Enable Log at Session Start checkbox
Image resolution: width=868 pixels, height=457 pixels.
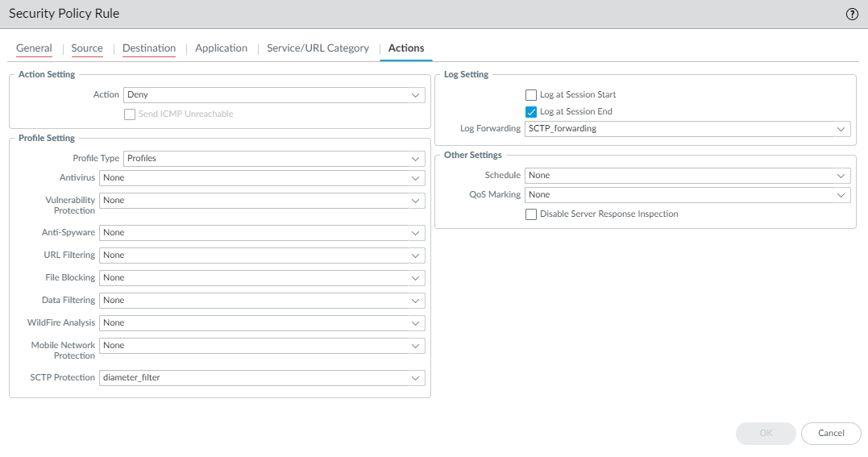point(531,95)
